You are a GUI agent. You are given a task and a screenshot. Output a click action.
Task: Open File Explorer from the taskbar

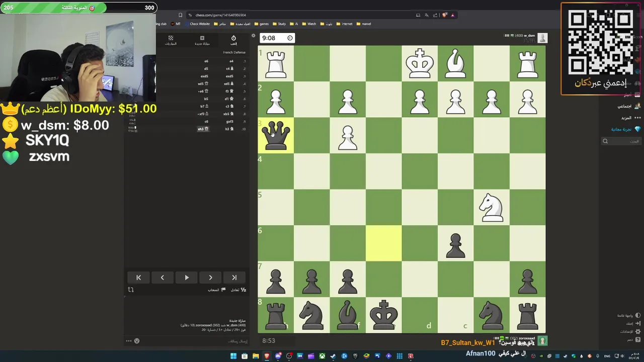[x=256, y=356]
